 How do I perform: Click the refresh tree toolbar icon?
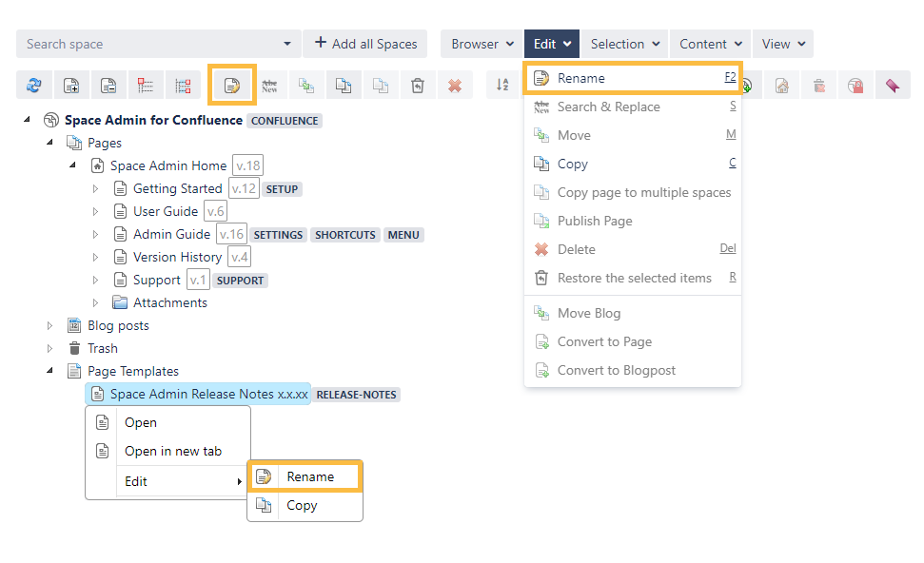pyautogui.click(x=34, y=86)
